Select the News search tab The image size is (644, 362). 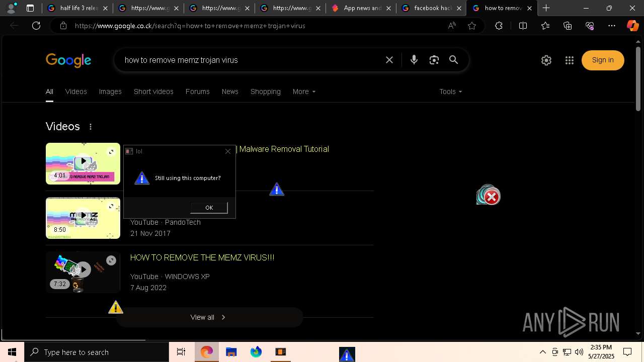tap(230, 92)
